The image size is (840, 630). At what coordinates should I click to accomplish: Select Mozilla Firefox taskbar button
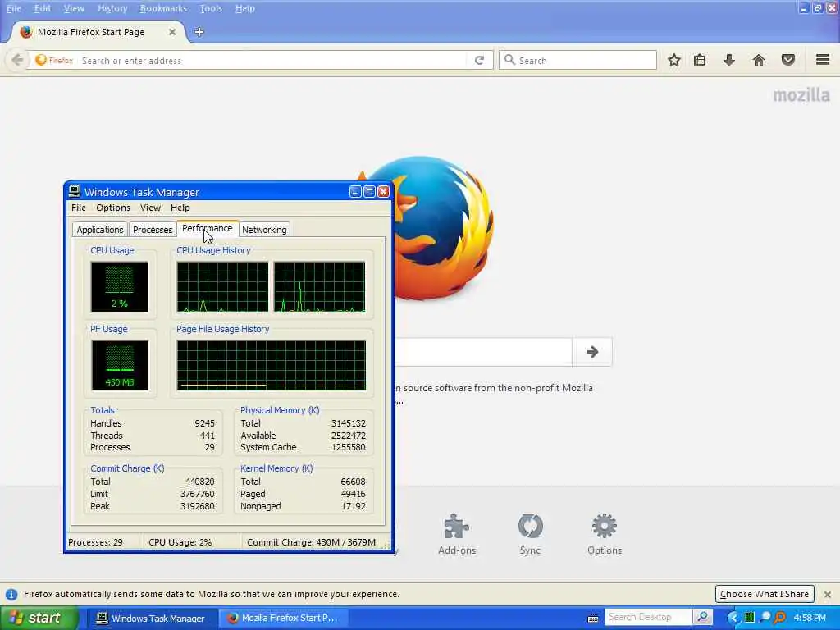click(x=284, y=618)
